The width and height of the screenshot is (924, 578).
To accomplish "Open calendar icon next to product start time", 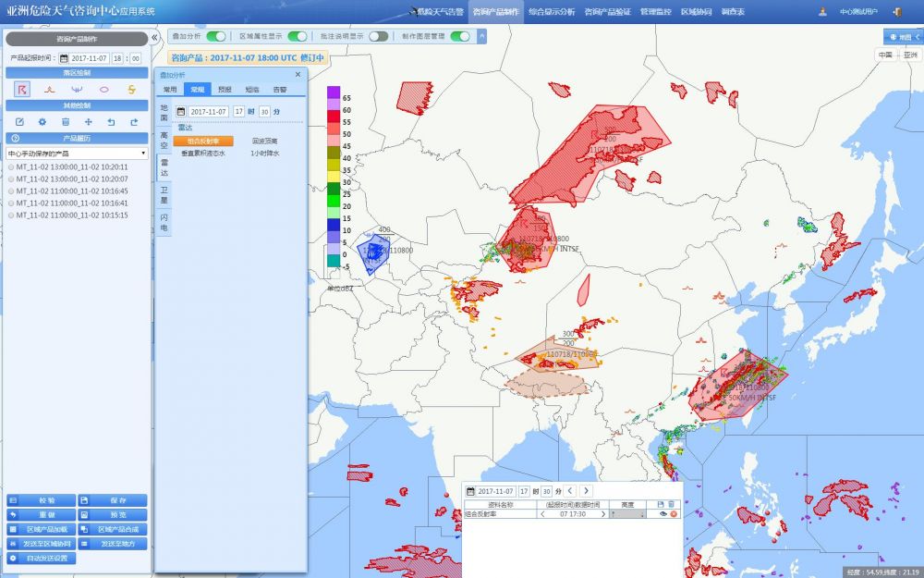I will 65,57.
